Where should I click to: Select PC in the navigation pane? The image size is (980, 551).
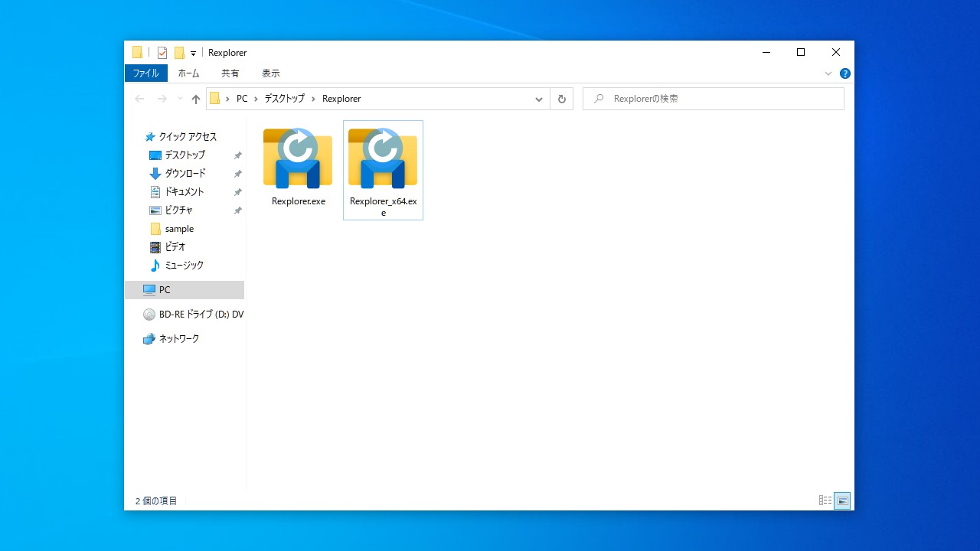185,290
